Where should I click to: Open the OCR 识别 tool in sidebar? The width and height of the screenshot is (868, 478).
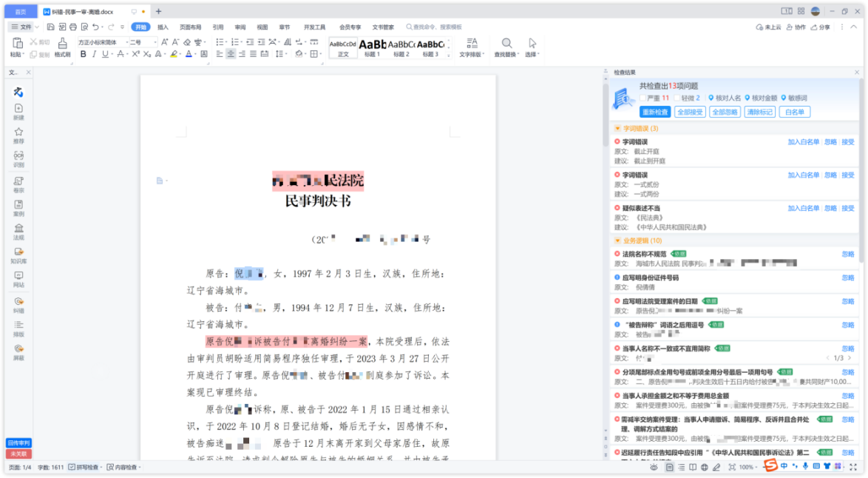(18, 158)
